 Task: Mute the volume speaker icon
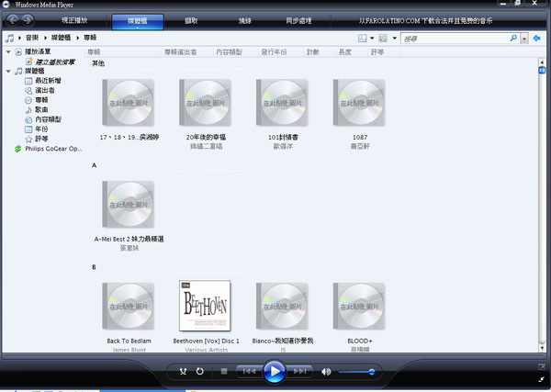pos(326,371)
